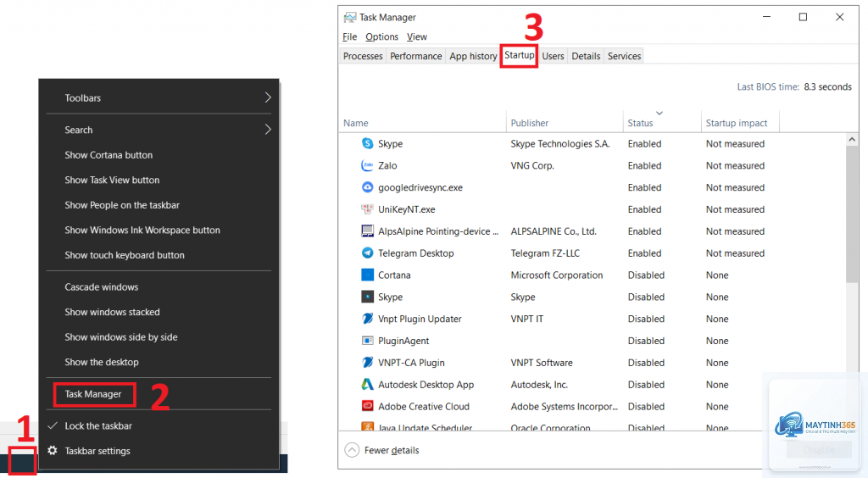The height and width of the screenshot is (478, 868).
Task: Switch to the Details tab
Action: [x=586, y=56]
